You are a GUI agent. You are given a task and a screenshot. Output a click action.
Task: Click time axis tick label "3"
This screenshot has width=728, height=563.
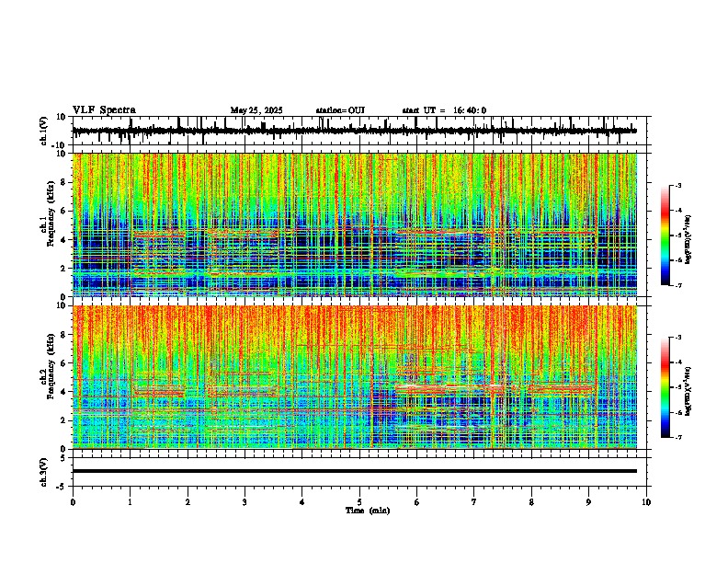[245, 502]
